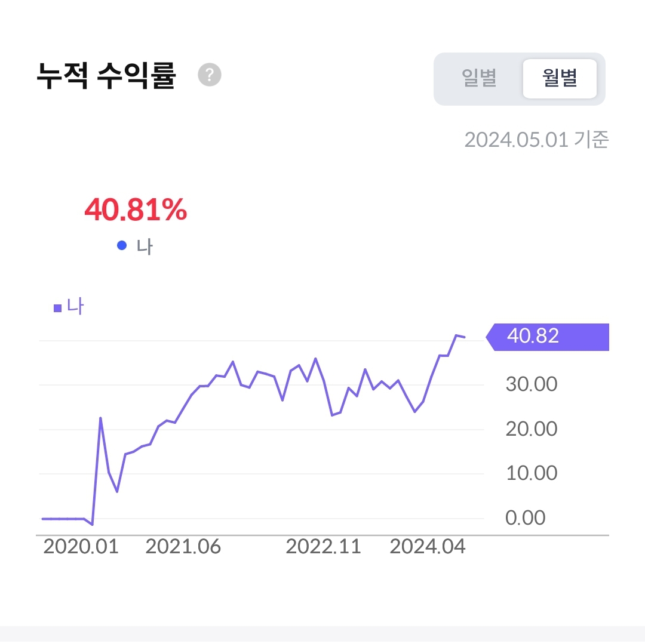Click the 2024.05.01 기준 date text
Screen dimensions: 645x644
coord(536,140)
